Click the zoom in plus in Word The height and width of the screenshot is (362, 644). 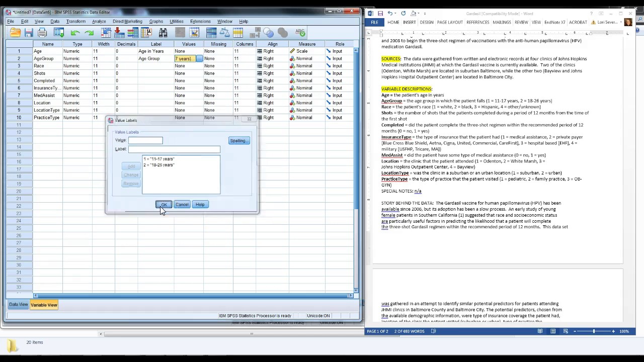point(613,331)
